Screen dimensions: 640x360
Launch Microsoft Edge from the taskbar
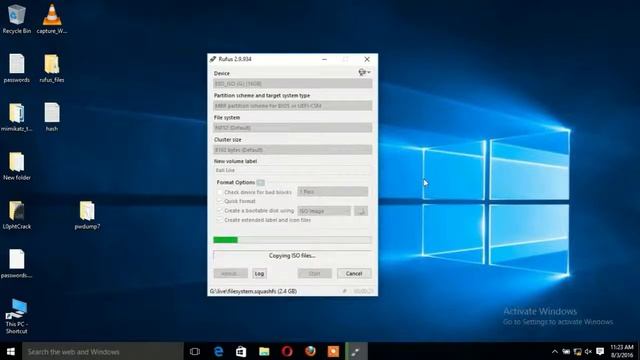[x=218, y=351]
